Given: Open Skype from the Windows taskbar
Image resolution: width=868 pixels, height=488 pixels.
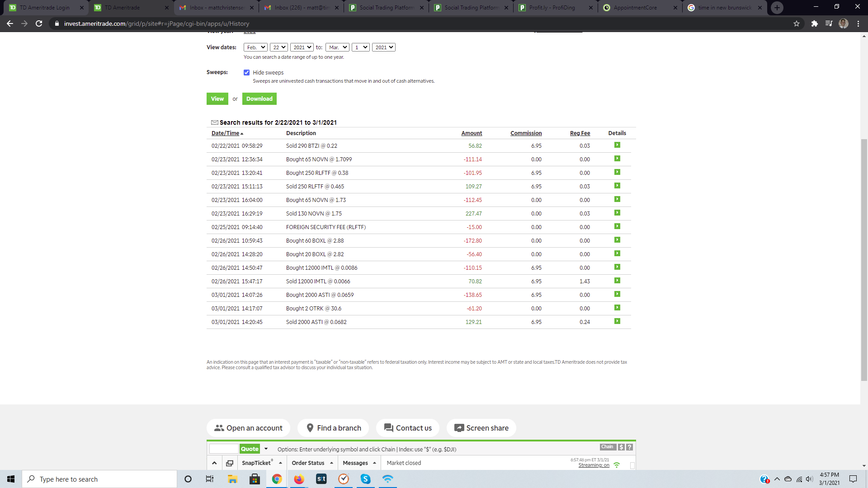Looking at the screenshot, I should coord(365,479).
